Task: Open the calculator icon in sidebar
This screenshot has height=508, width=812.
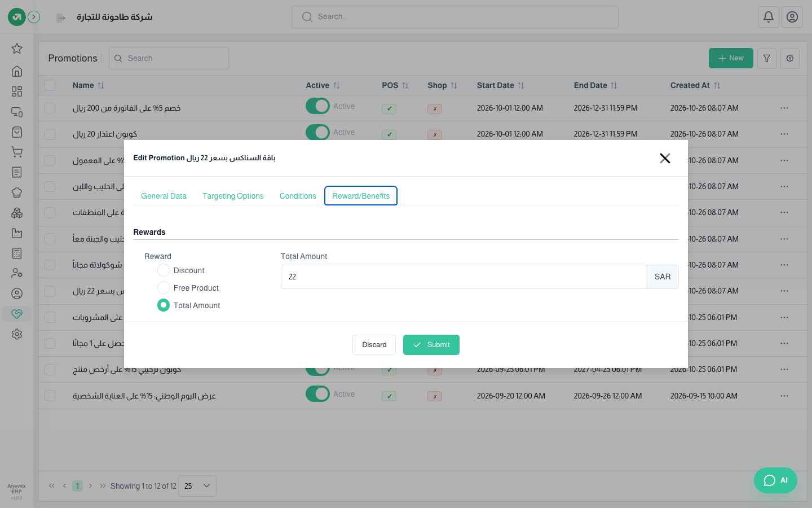Action: click(17, 253)
